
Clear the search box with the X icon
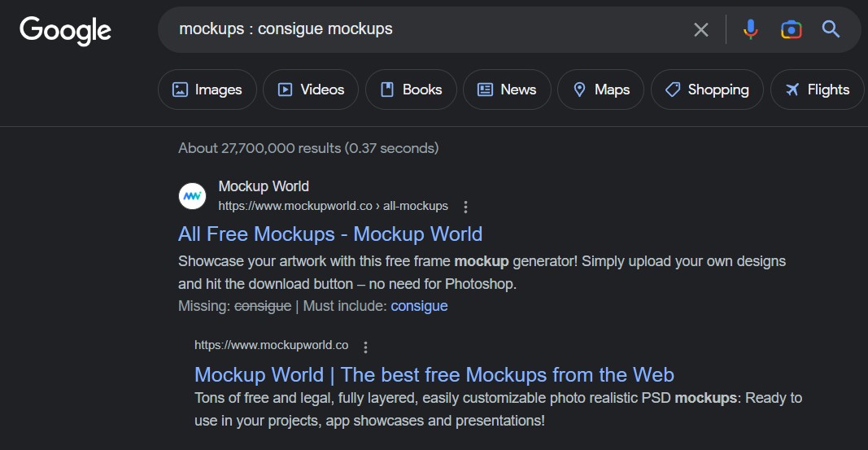[700, 29]
